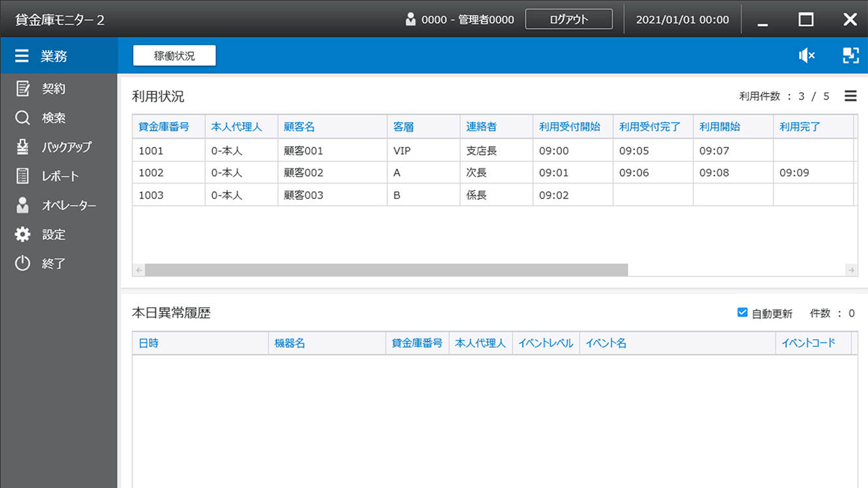
Task: Click the ログアウト button
Action: coord(569,20)
